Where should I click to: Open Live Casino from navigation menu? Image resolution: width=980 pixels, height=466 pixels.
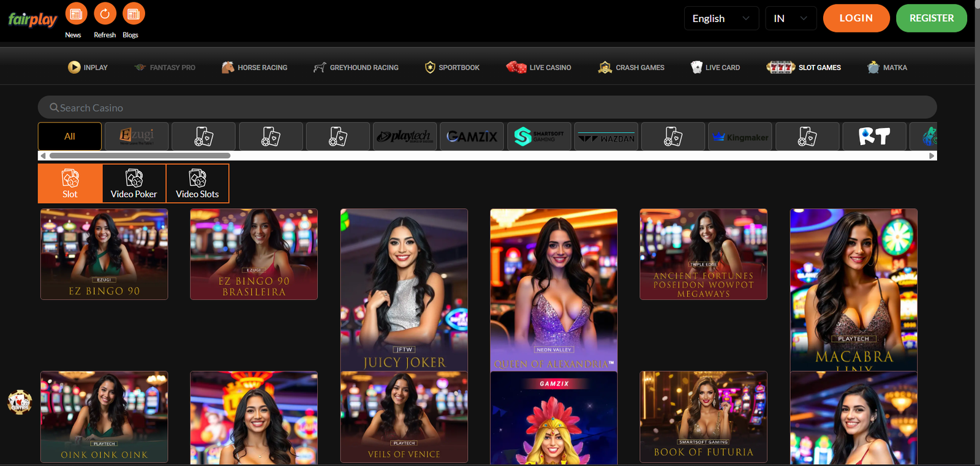pyautogui.click(x=538, y=67)
